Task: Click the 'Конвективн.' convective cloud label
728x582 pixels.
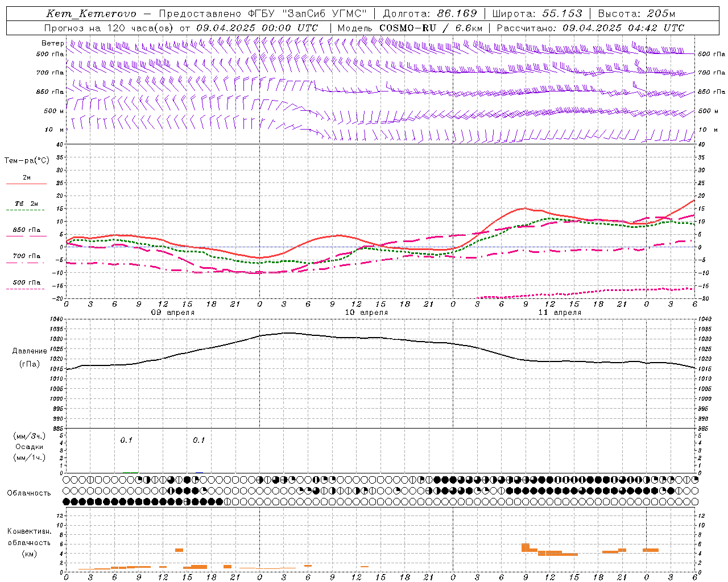Action: tap(29, 531)
